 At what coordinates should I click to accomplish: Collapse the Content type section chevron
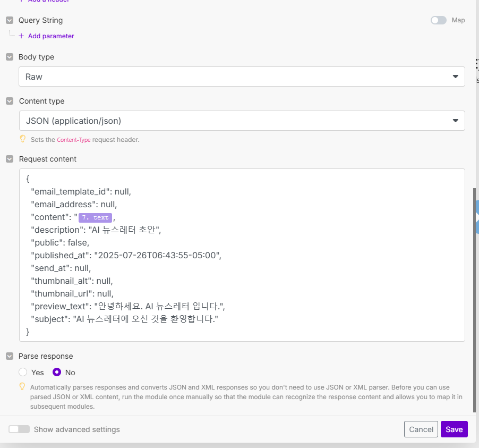pos(10,101)
